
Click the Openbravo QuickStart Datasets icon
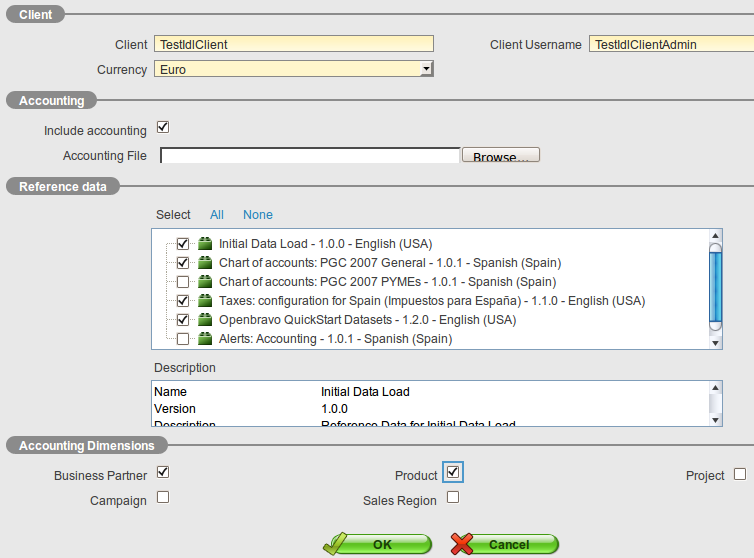205,320
